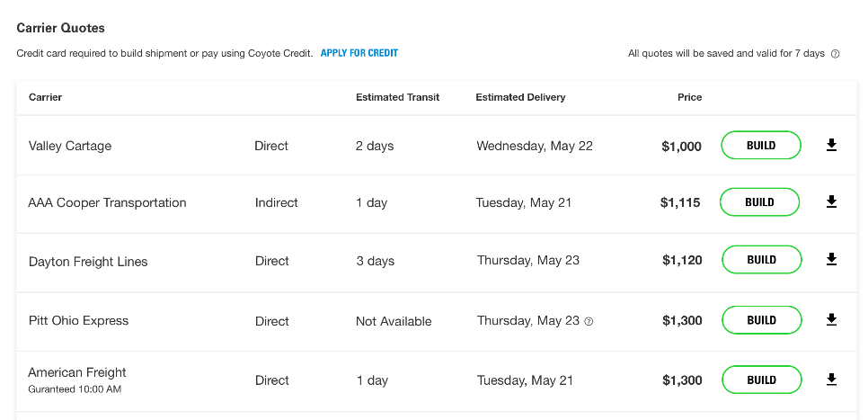Screen dimensions: 868x420
Task: Sort by the Carrier column header
Action: click(45, 97)
